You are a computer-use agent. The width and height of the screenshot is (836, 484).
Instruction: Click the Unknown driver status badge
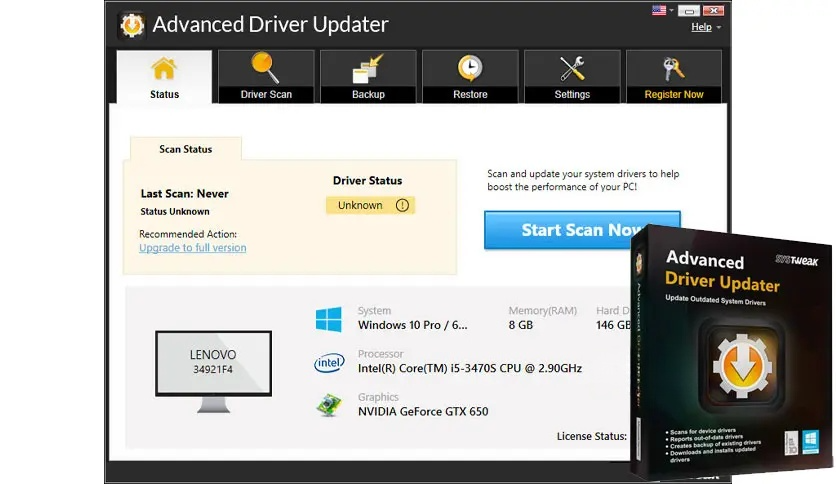point(371,205)
